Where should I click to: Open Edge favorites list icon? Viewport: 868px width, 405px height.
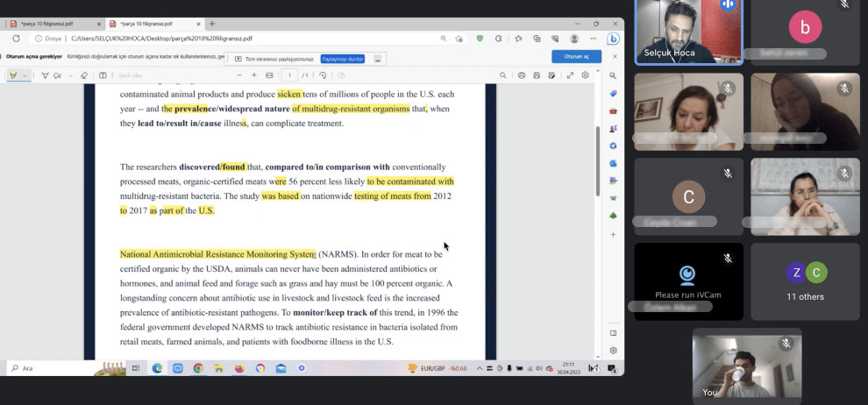pos(518,39)
